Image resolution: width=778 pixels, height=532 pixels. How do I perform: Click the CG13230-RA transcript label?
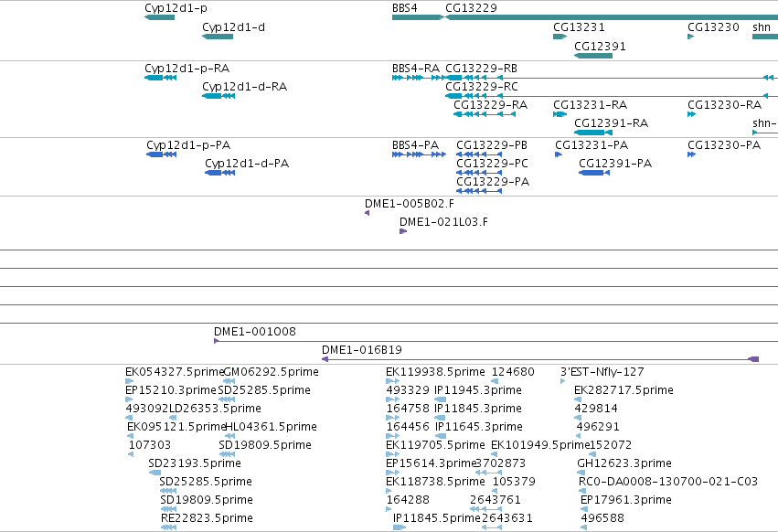click(724, 105)
